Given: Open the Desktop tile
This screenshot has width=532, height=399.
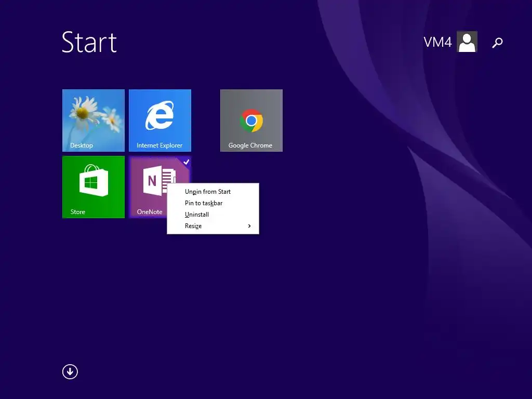Looking at the screenshot, I should [94, 121].
